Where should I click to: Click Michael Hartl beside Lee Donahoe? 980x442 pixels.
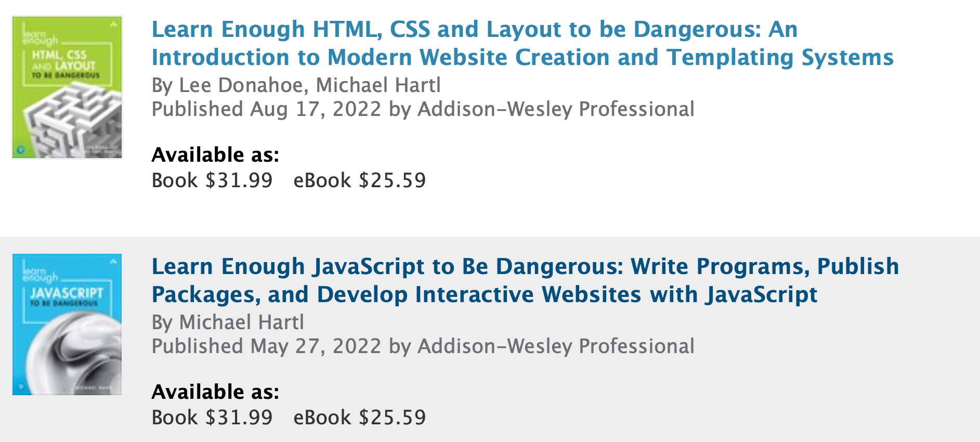tap(378, 85)
